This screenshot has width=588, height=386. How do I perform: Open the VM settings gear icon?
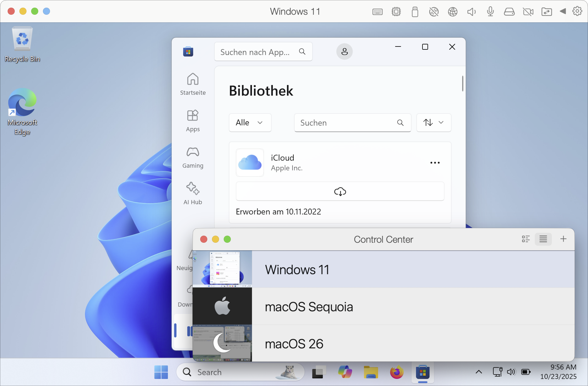[577, 11]
